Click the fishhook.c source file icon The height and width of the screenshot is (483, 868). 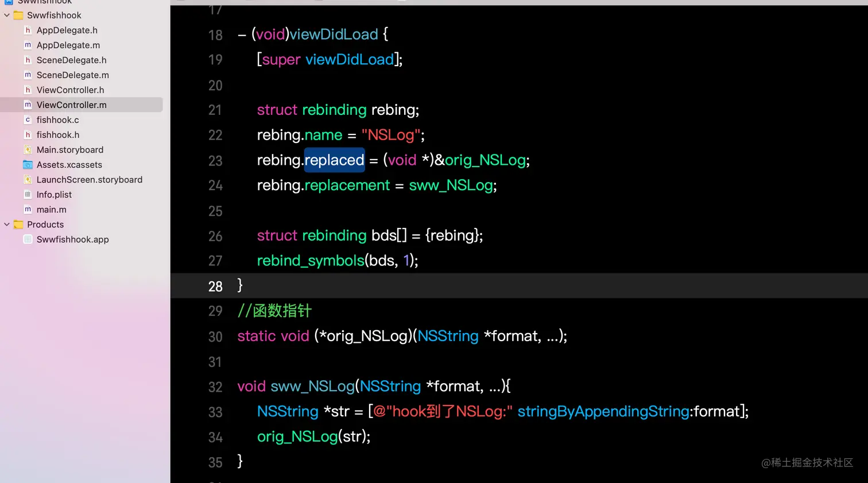(x=28, y=119)
